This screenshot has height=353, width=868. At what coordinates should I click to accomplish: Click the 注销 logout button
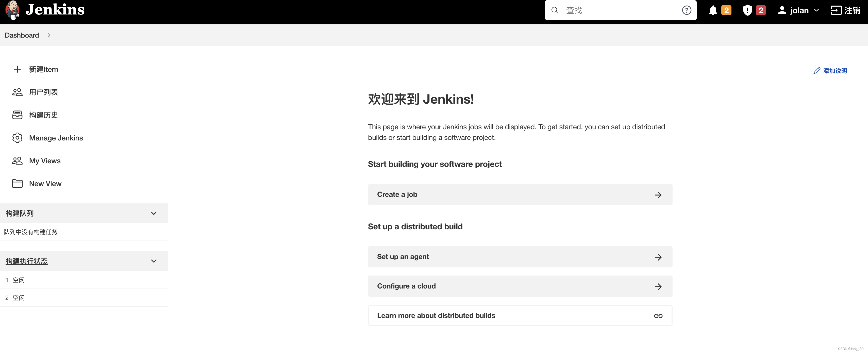pyautogui.click(x=846, y=10)
